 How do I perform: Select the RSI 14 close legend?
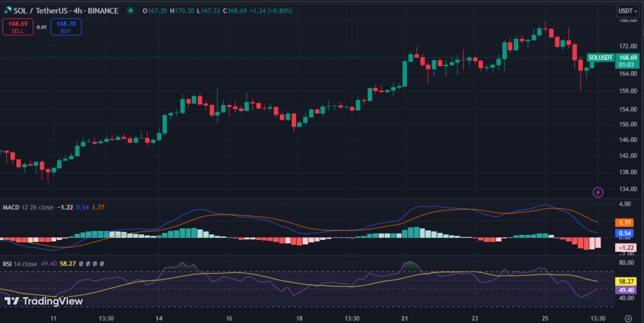(x=19, y=264)
